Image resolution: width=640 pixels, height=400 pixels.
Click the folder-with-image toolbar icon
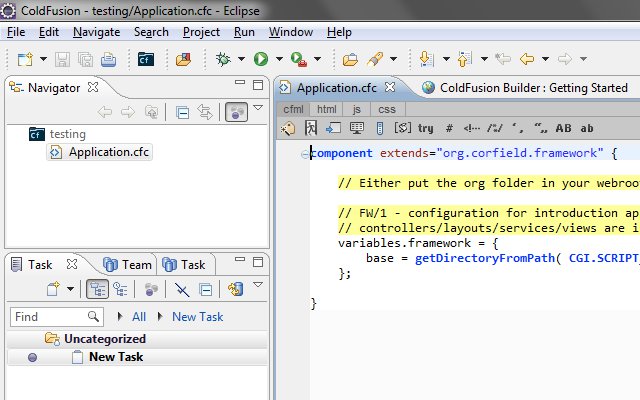pos(183,60)
